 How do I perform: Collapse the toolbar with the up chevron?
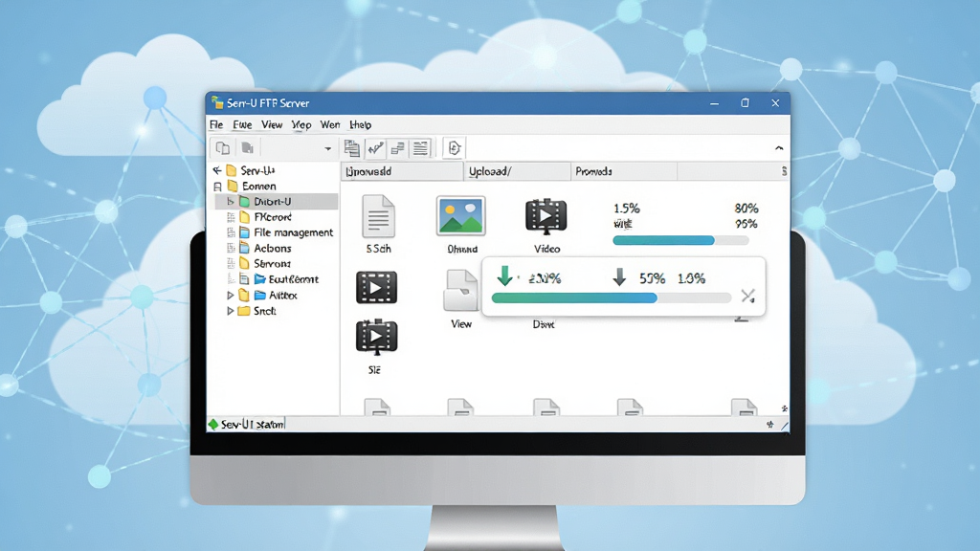tap(779, 148)
